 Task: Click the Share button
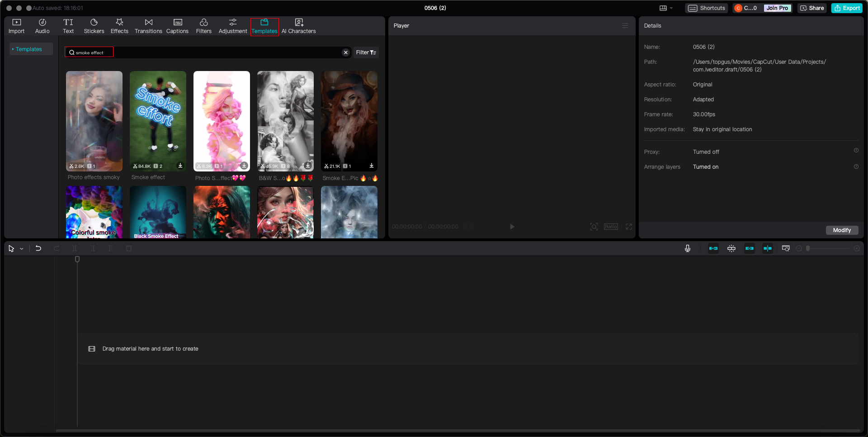click(x=812, y=8)
